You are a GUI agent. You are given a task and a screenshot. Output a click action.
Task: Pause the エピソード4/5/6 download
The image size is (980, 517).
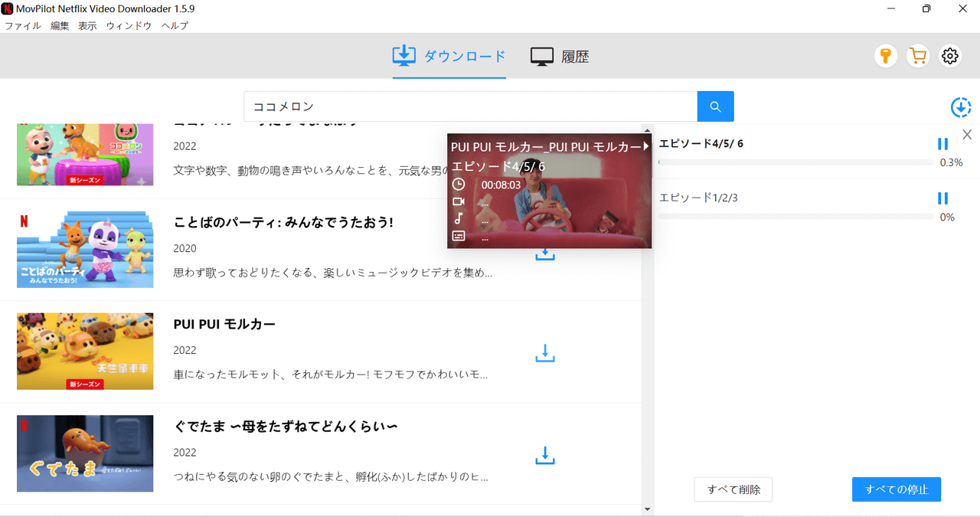tap(942, 144)
